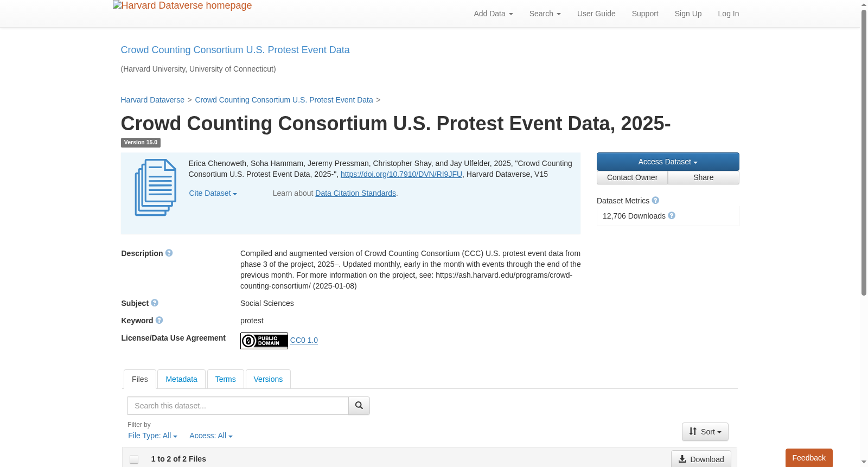The height and width of the screenshot is (467, 868).
Task: Click the Subject help icon
Action: coord(155,303)
